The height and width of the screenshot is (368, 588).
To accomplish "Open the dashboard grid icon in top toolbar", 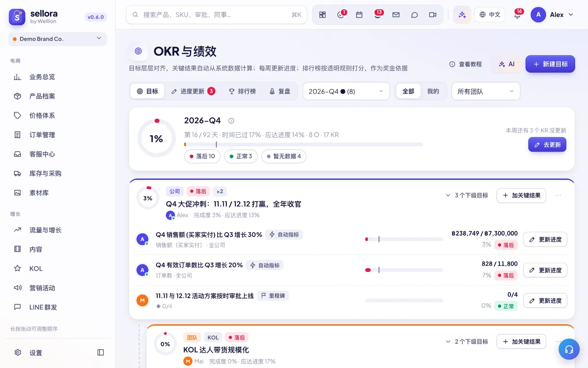I will (x=322, y=15).
